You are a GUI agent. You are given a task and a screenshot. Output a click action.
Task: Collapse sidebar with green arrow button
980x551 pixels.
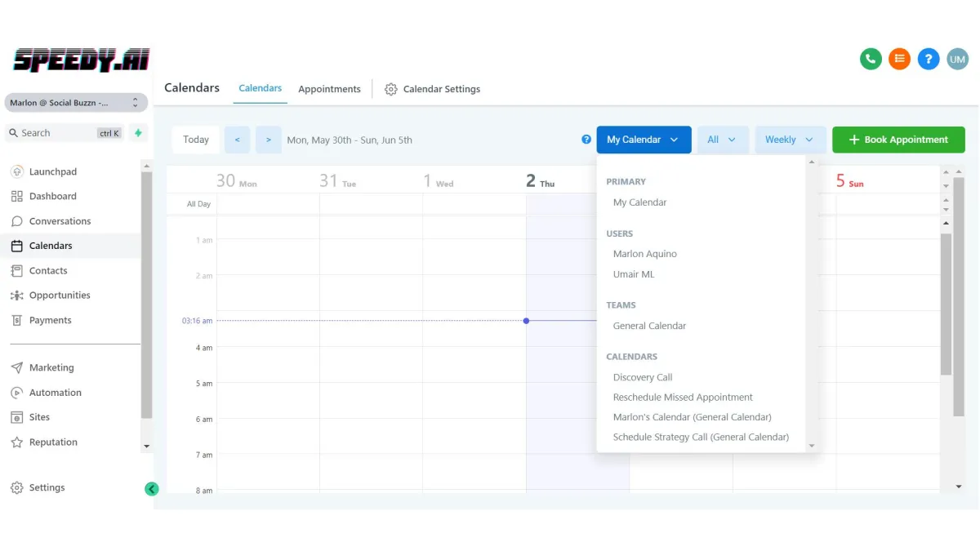152,489
